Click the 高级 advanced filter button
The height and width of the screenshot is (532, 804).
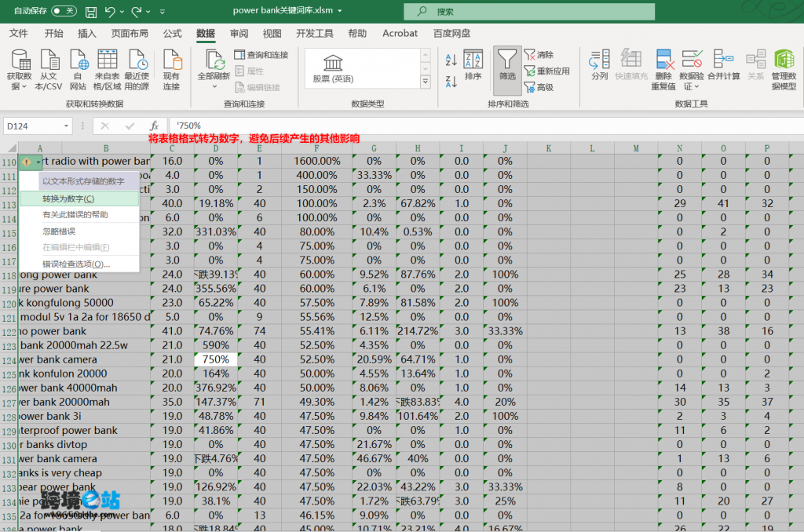click(x=539, y=88)
